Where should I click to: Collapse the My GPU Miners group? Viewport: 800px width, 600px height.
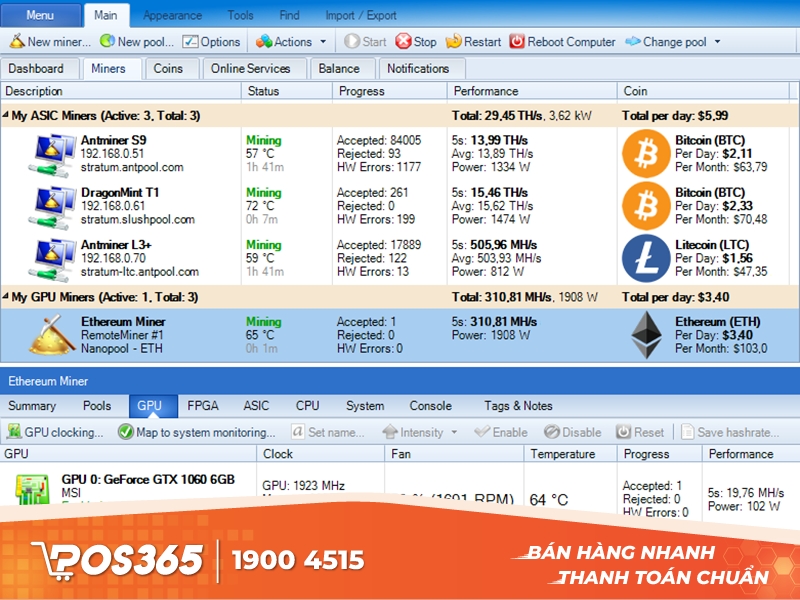pos(5,296)
